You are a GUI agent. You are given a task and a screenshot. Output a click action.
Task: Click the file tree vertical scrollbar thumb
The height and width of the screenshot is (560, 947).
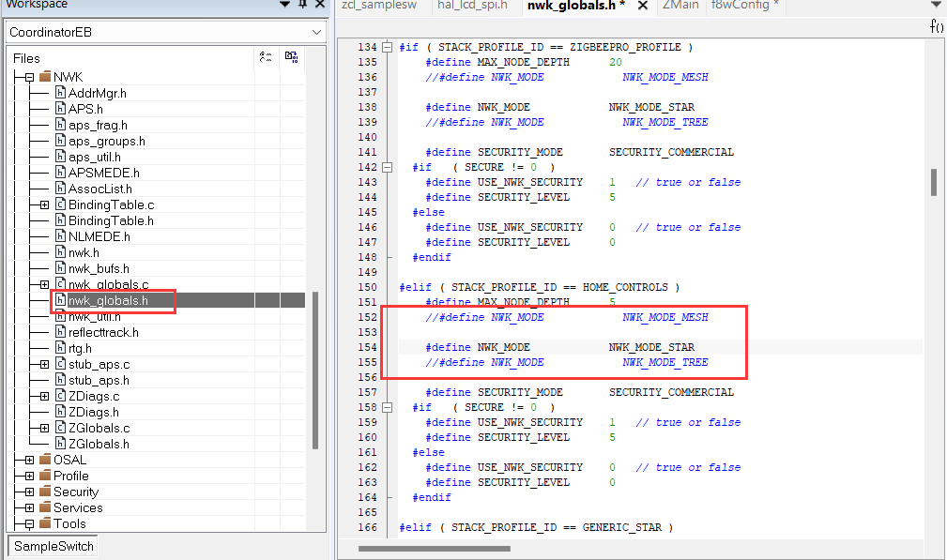(315, 371)
